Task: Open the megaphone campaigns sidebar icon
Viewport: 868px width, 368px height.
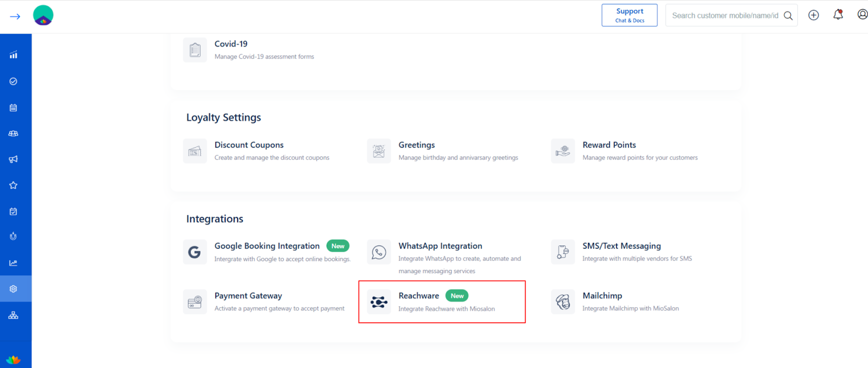Action: (14, 159)
